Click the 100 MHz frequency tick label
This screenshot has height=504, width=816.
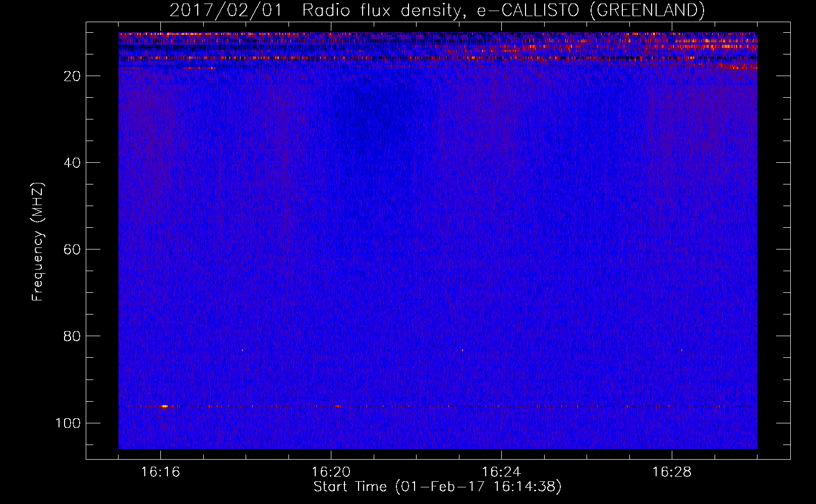coord(68,423)
